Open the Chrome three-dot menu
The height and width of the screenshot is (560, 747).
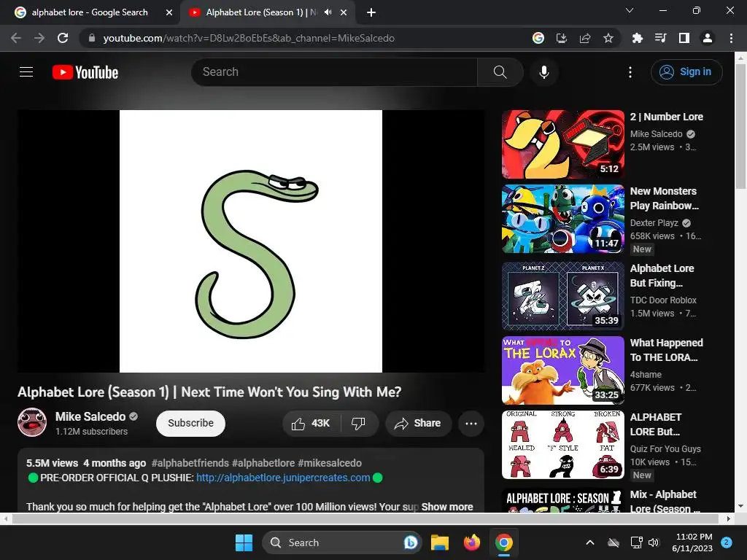coord(731,38)
